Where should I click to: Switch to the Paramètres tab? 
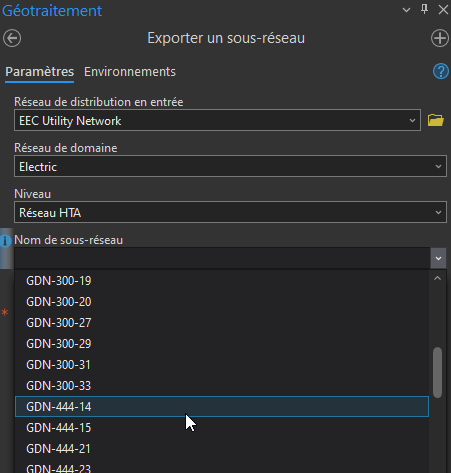tap(40, 72)
